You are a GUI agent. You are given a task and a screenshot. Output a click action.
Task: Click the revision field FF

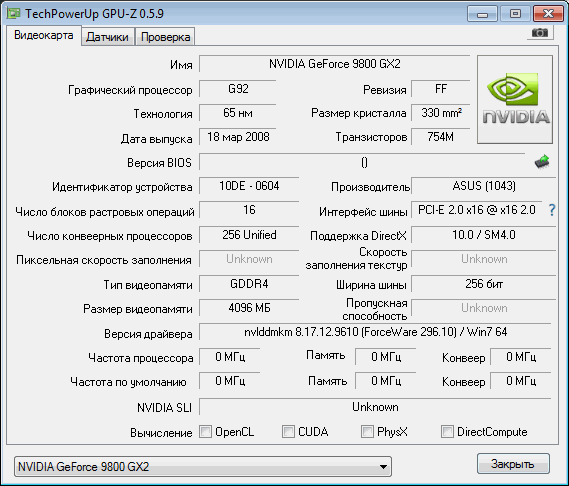441,89
